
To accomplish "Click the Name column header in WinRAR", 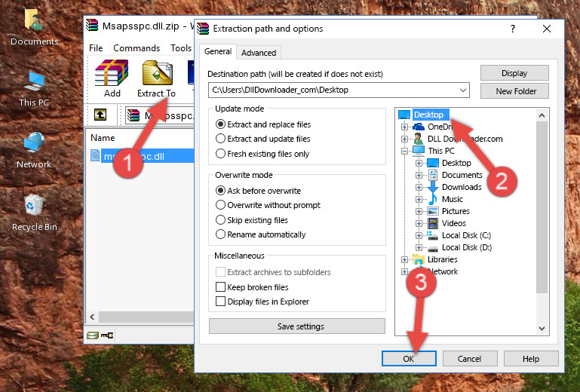I will tap(103, 138).
